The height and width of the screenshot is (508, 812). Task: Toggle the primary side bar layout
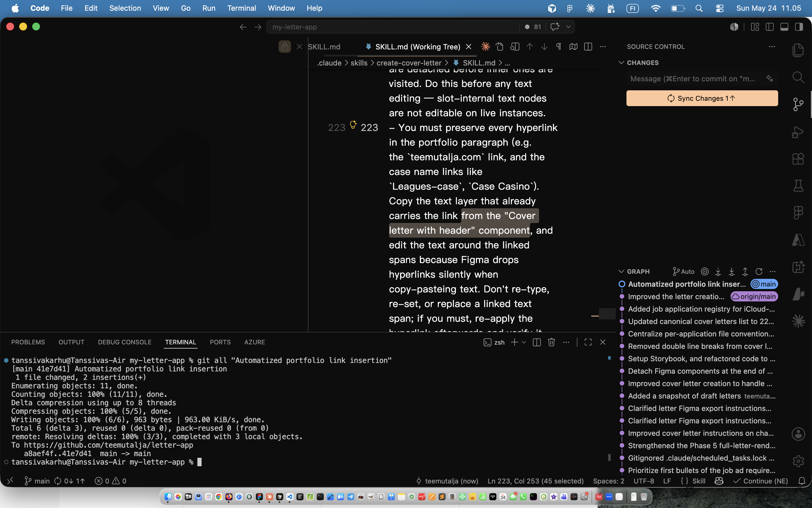[x=770, y=27]
